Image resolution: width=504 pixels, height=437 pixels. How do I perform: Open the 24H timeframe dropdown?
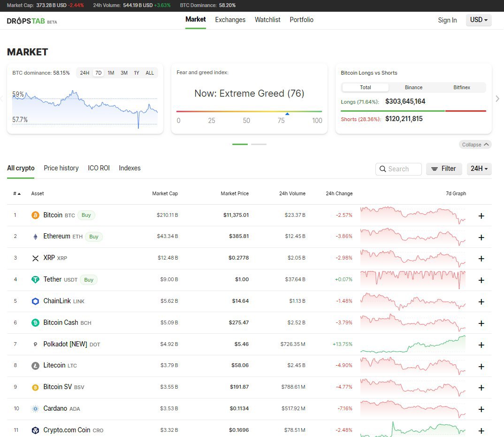479,169
